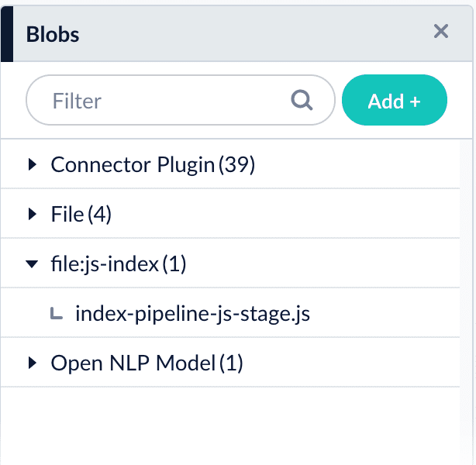This screenshot has width=476, height=465.
Task: Select the file:js-index (1) label
Action: (x=119, y=263)
